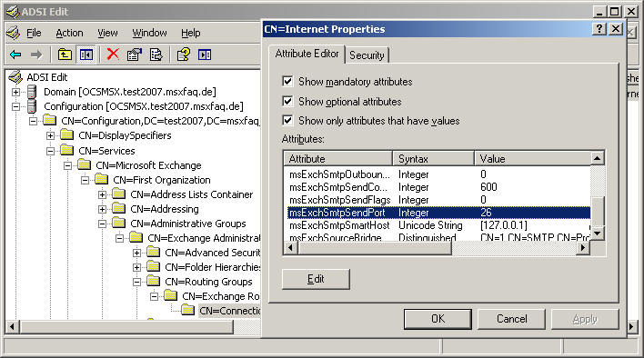Select the msExchSmtpSendCo... attribute row
Image resolution: width=644 pixels, height=358 pixels.
(x=438, y=187)
